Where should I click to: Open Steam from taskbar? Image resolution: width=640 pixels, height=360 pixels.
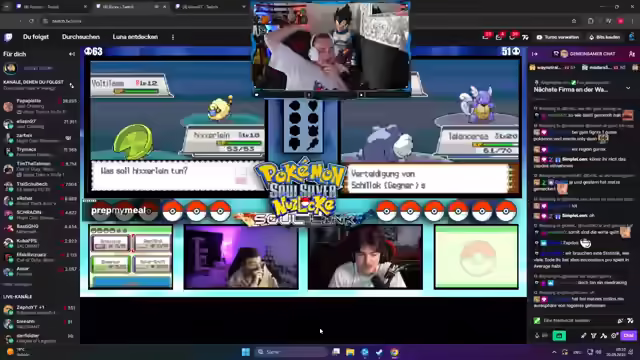pos(379,352)
